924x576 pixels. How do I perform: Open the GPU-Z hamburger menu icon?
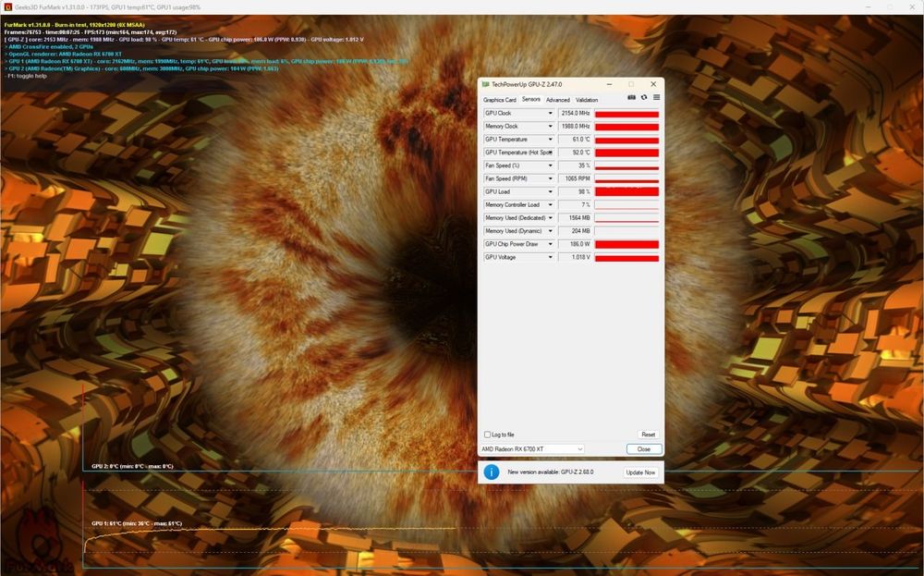point(656,97)
